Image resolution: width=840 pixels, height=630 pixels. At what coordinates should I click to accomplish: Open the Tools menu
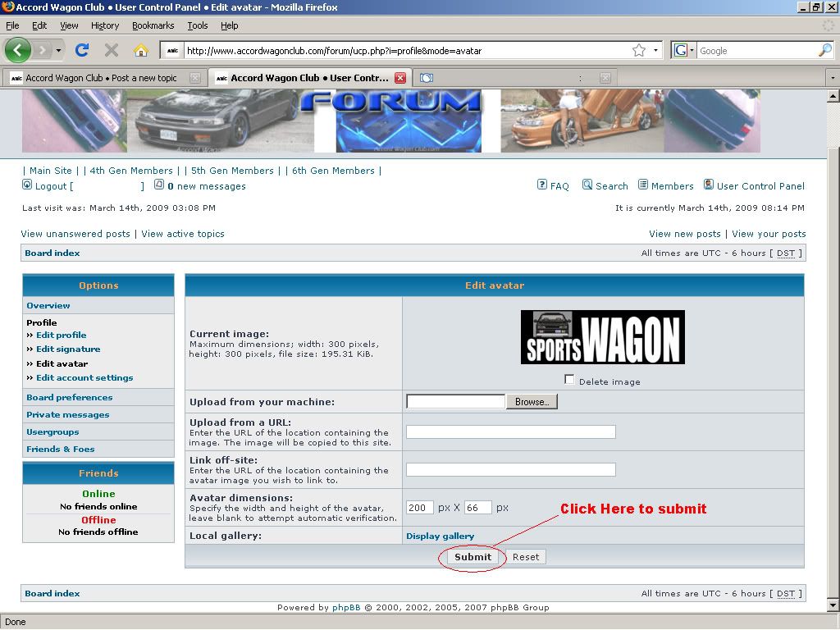[198, 25]
